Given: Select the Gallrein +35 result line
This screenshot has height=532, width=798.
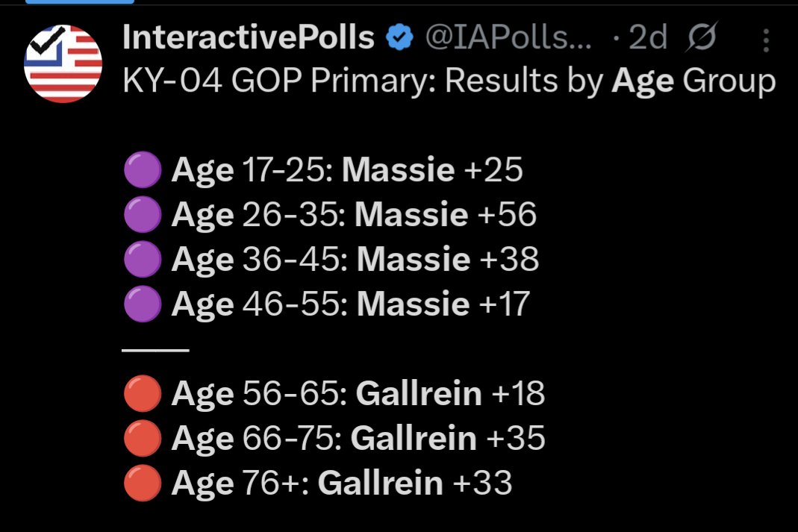Looking at the screenshot, I should tap(358, 438).
